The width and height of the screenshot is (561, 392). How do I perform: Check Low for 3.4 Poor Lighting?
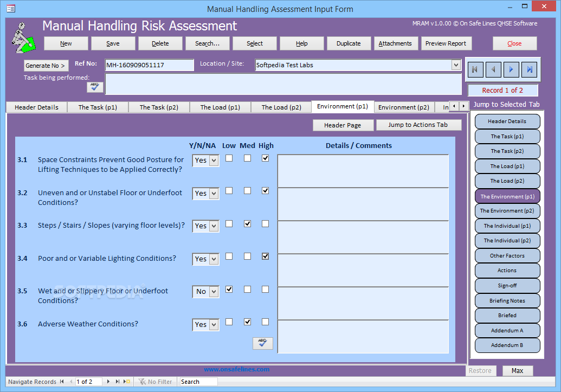click(x=229, y=256)
